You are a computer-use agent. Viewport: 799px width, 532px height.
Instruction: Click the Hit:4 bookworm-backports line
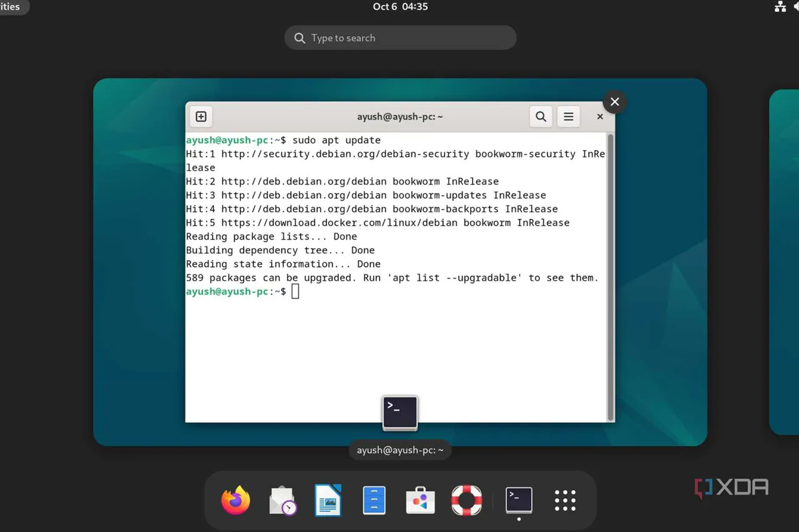[372, 209]
